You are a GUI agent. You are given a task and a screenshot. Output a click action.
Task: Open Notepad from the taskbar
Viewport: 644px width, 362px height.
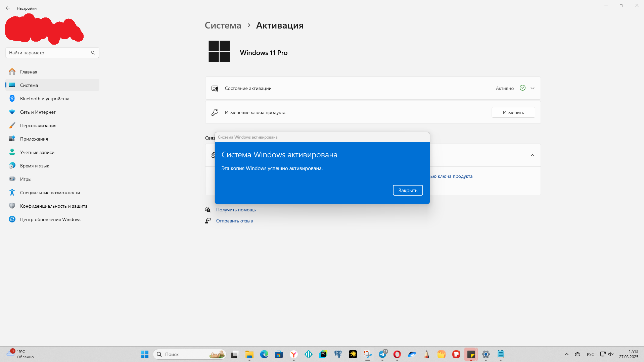[x=501, y=354]
